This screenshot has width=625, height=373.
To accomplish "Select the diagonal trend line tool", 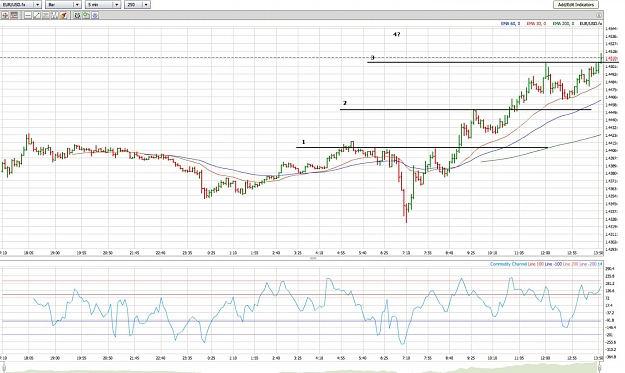I will point(37,16).
